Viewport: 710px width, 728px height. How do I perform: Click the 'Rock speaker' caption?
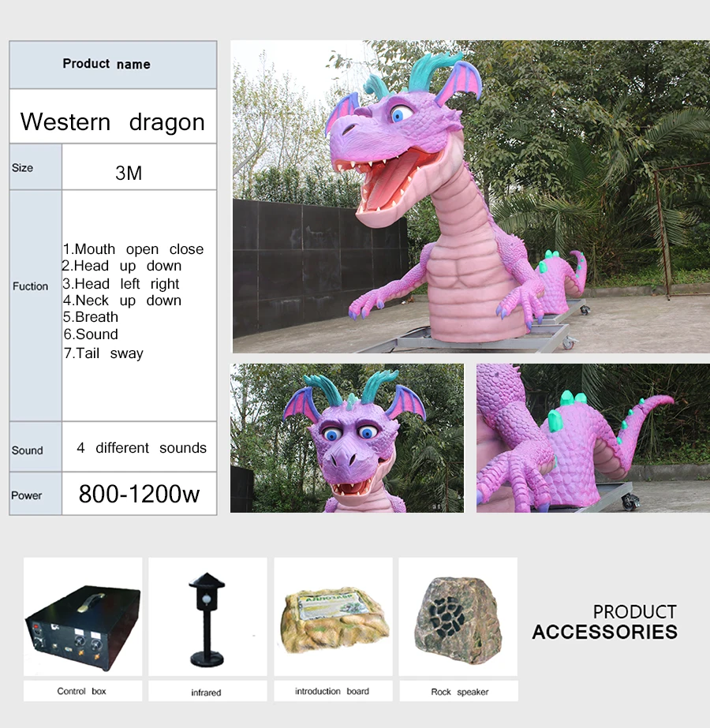(460, 692)
